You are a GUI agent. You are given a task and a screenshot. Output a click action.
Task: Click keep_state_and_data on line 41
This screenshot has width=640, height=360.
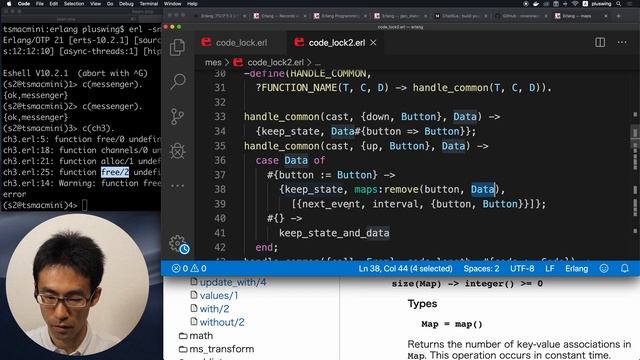click(334, 233)
